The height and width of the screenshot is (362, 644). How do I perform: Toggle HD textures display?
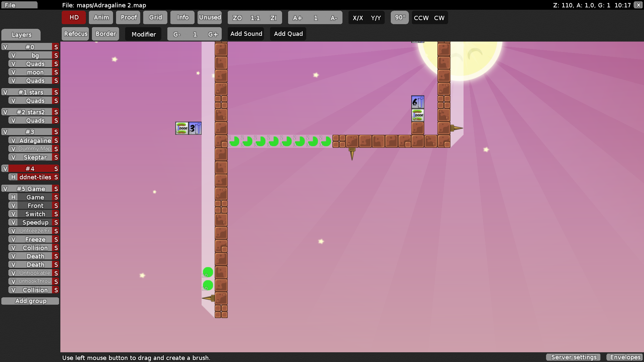[x=73, y=17]
